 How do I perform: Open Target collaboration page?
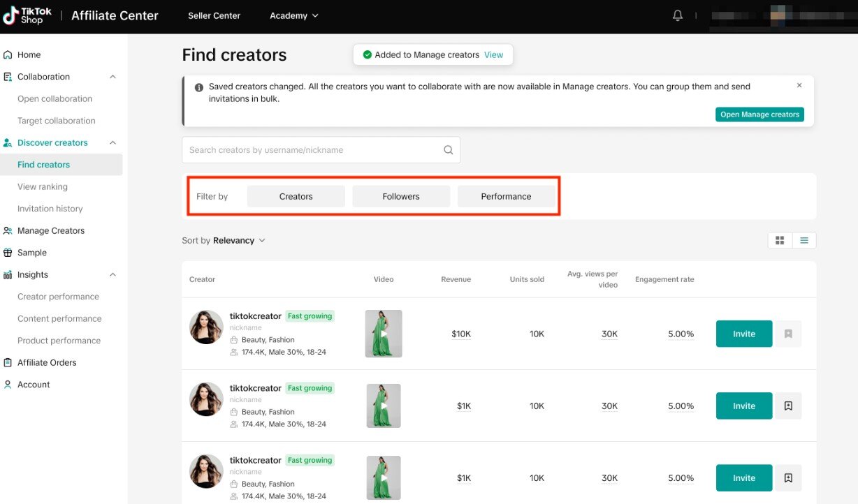[x=57, y=121]
